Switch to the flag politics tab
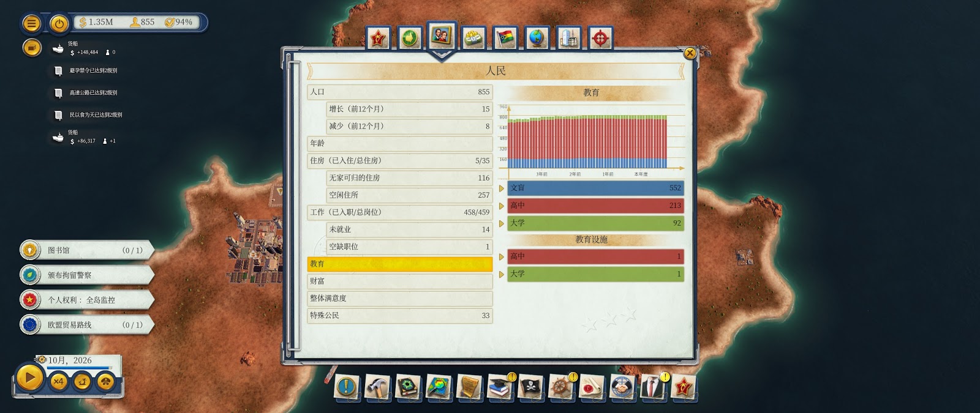 point(505,39)
